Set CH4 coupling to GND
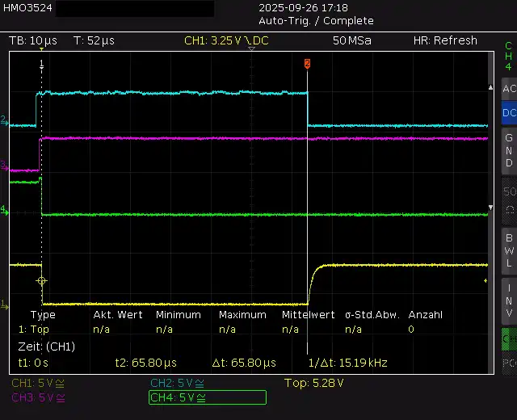The height and width of the screenshot is (420, 517). 508,150
